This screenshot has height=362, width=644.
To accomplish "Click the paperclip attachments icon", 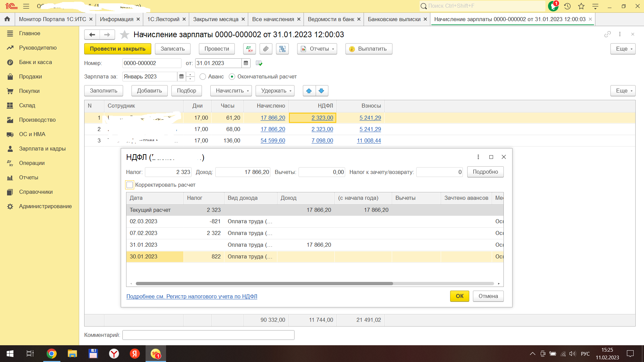I will pyautogui.click(x=266, y=49).
